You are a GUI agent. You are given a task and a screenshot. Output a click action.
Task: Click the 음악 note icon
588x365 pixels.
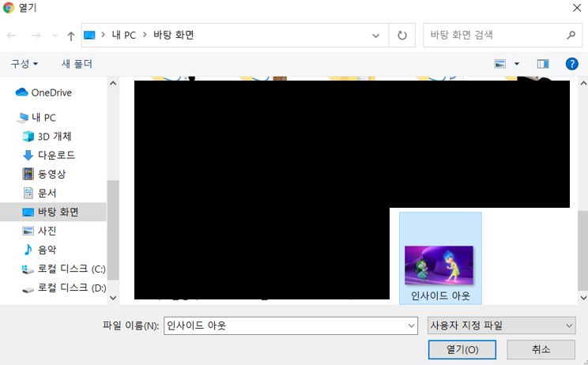pos(28,250)
